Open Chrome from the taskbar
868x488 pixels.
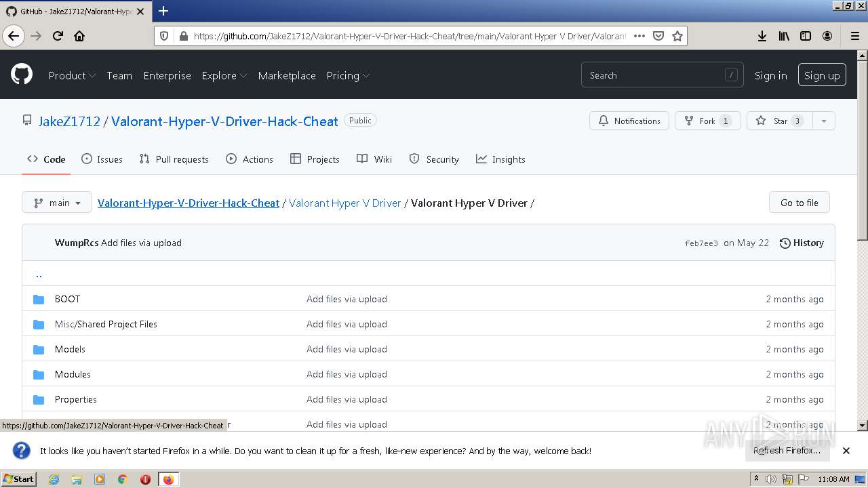(x=122, y=479)
